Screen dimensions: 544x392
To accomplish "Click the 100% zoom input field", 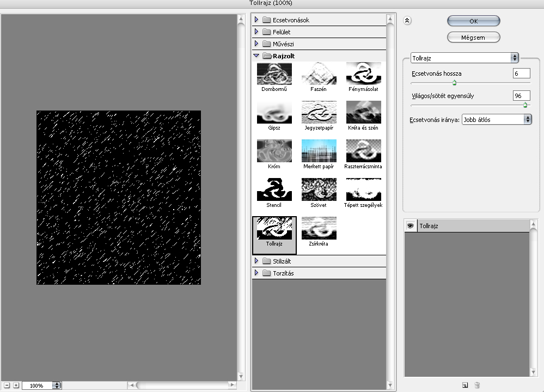I will tap(38, 385).
